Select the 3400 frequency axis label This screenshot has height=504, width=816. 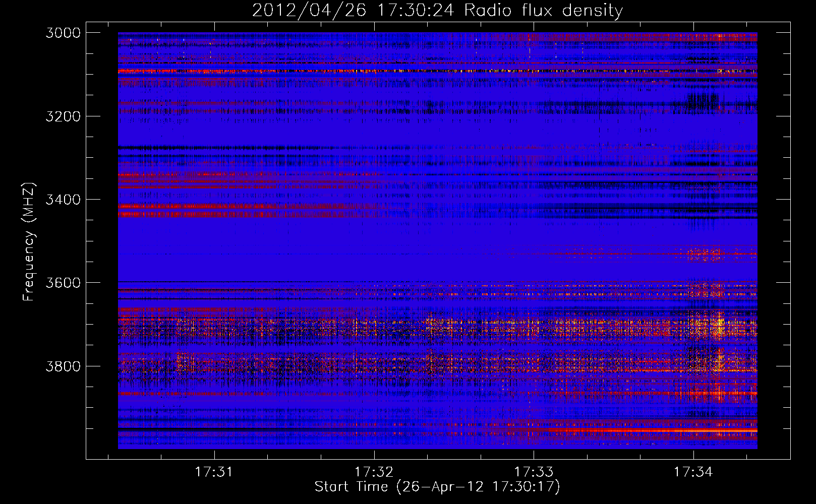(63, 200)
